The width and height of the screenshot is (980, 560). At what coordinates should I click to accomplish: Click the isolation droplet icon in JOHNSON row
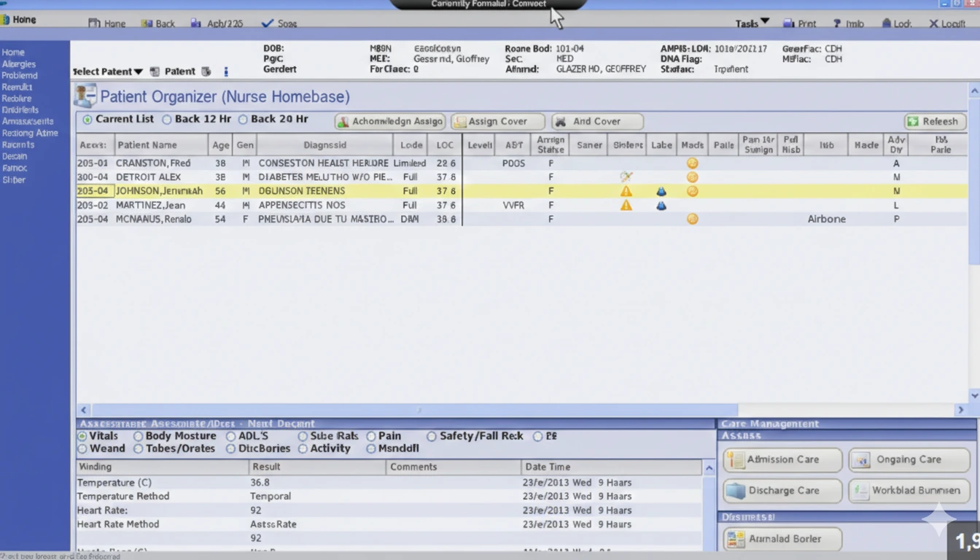tap(661, 190)
